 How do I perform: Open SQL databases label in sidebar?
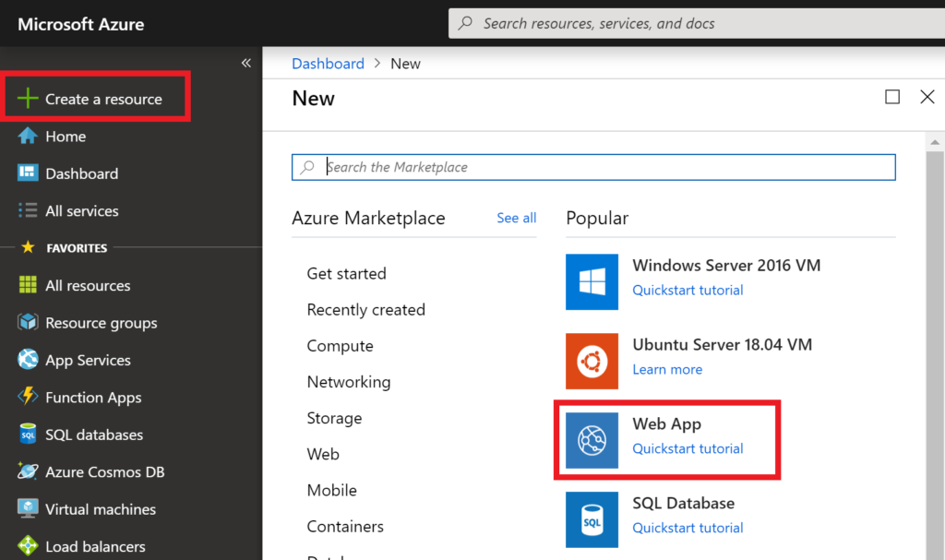pos(94,435)
